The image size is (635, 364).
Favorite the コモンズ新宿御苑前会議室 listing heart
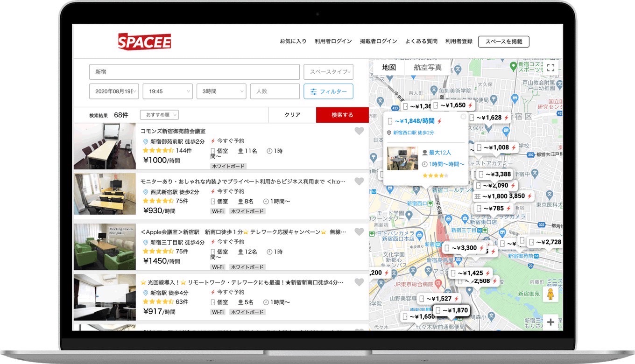[359, 131]
